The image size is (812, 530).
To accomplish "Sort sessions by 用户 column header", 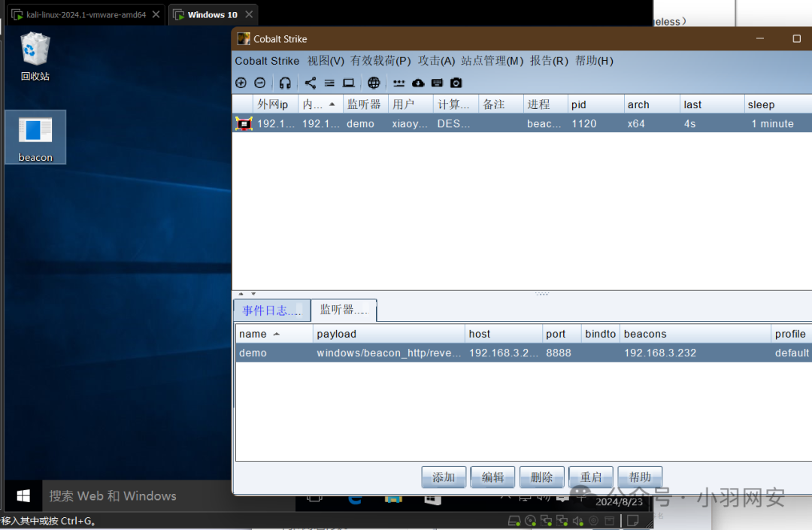I will [x=411, y=104].
